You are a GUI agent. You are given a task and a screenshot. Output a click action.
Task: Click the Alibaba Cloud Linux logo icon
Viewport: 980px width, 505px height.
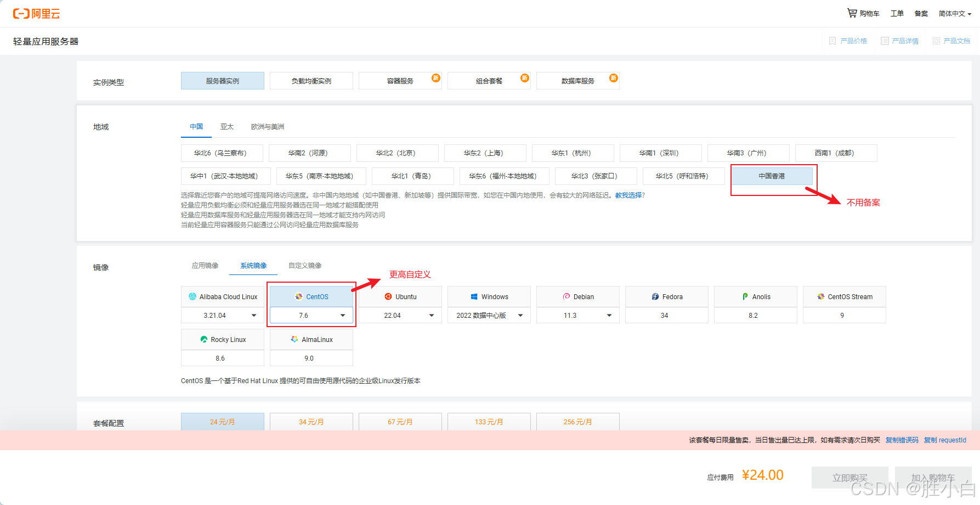(x=192, y=296)
